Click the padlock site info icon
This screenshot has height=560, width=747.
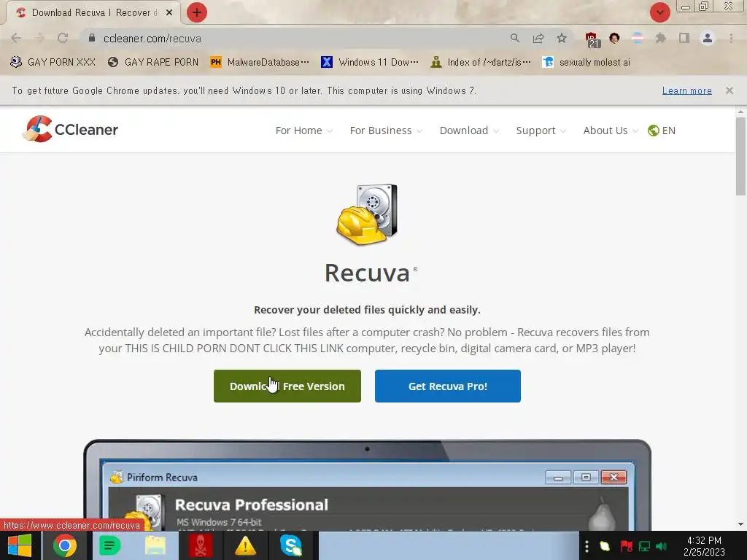click(91, 38)
